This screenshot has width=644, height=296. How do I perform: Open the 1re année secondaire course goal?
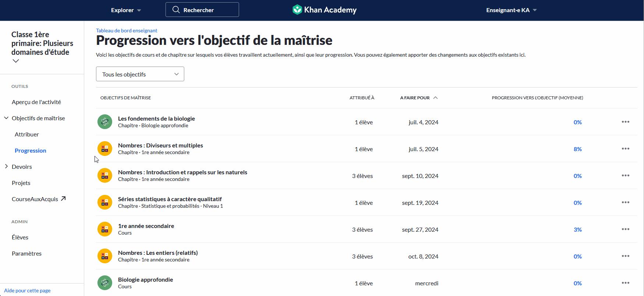click(146, 226)
